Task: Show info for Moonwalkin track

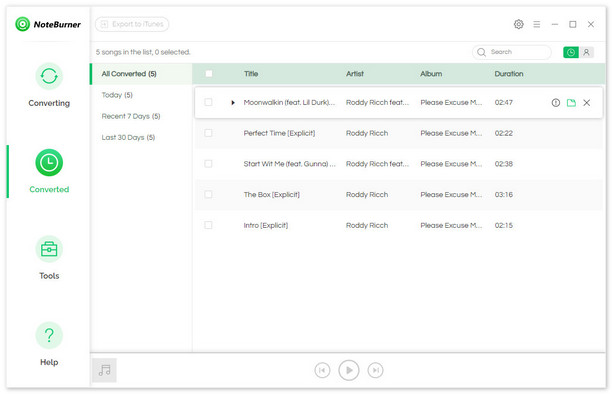Action: tap(555, 103)
